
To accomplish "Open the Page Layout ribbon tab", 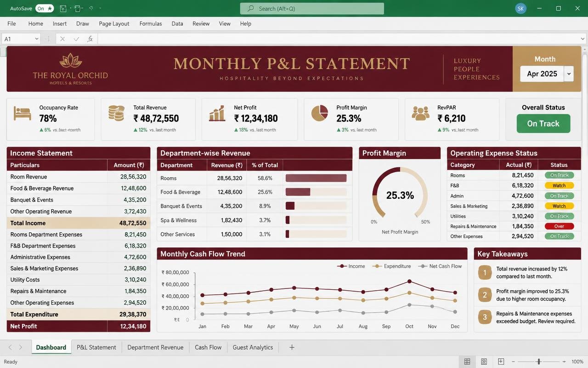I will point(114,23).
